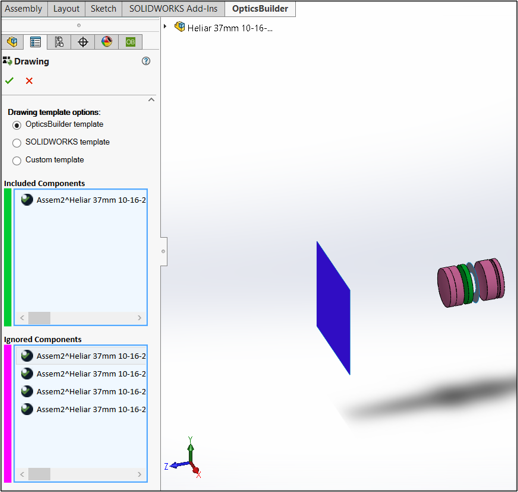Click Included Components scroll right arrow

pyautogui.click(x=139, y=318)
